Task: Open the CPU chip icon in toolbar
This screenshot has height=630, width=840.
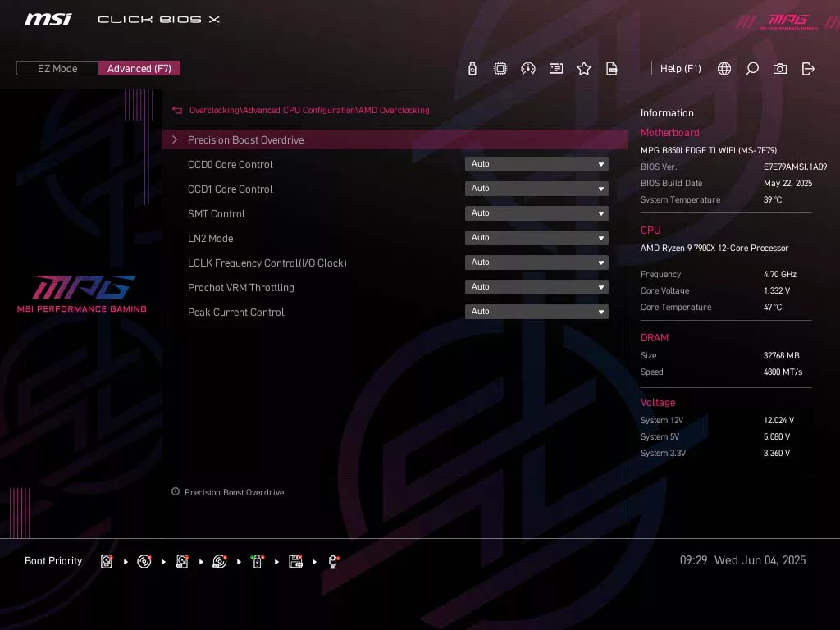Action: click(500, 69)
